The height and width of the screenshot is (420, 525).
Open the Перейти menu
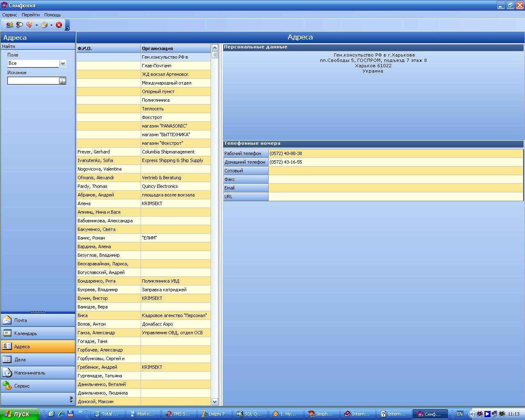coord(31,15)
